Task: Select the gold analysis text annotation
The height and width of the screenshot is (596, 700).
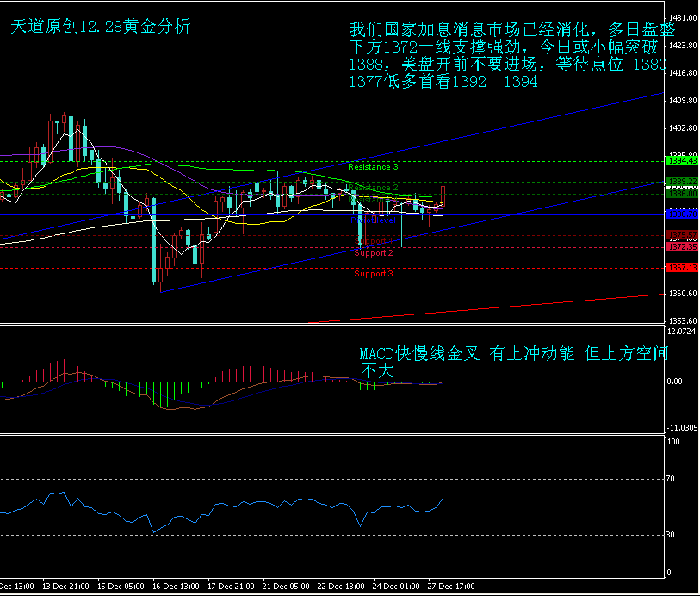Action: click(507, 56)
